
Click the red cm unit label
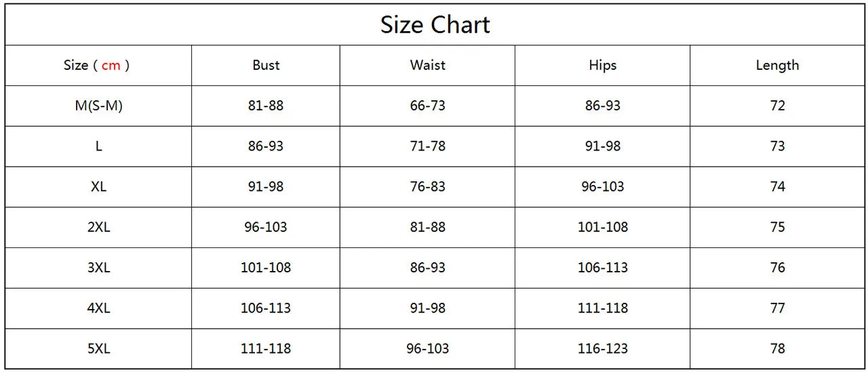(111, 65)
